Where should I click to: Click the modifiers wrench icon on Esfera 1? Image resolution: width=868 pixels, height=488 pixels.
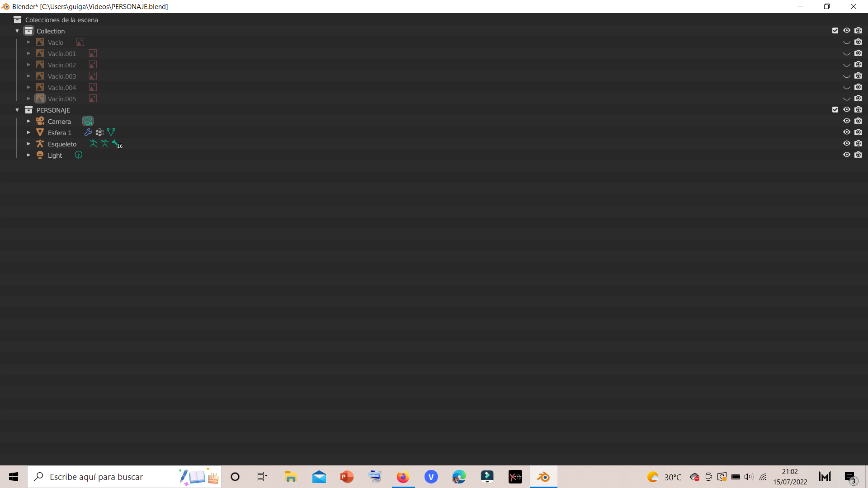click(88, 132)
